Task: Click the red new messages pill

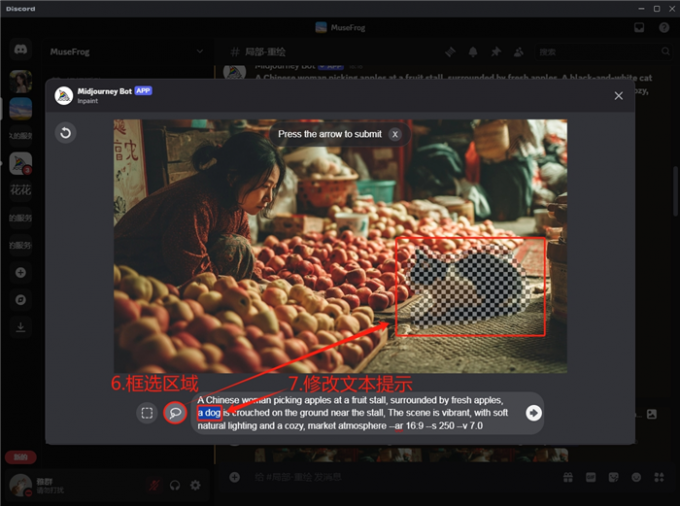Action: tap(20, 457)
